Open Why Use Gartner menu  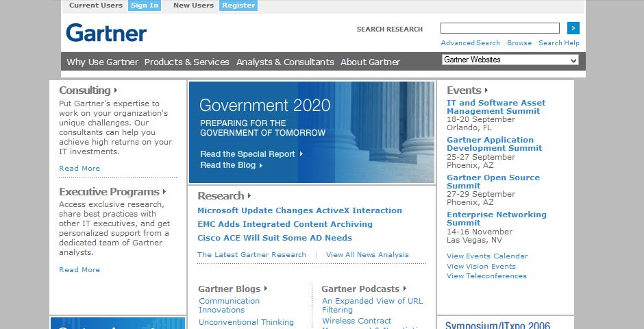click(102, 62)
